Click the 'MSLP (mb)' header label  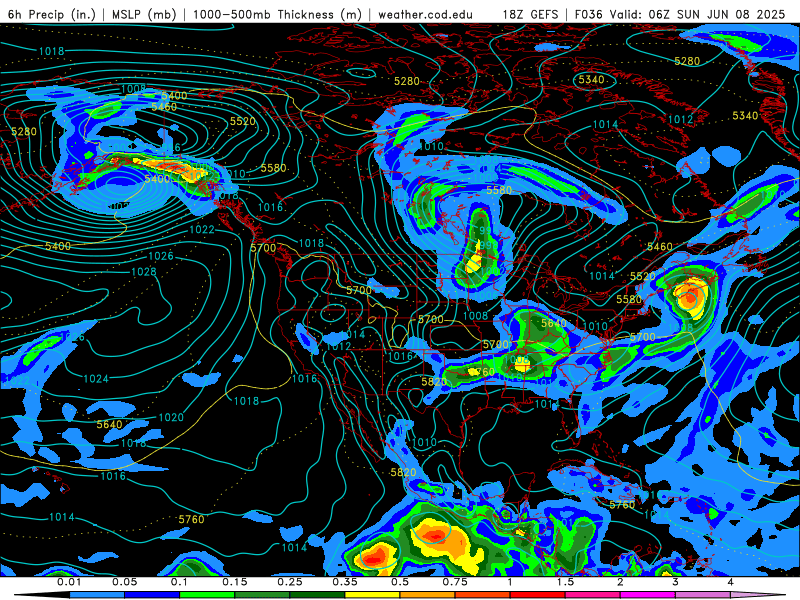(144, 14)
